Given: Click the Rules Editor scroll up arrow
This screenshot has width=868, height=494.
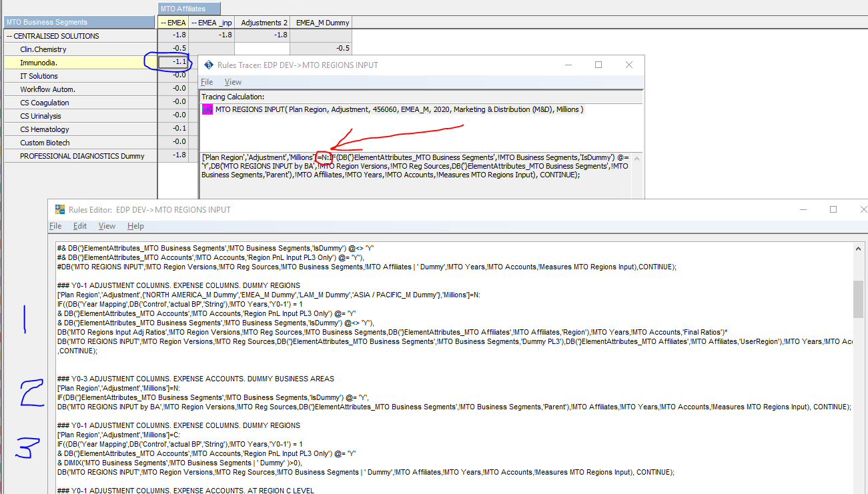Looking at the screenshot, I should (858, 248).
